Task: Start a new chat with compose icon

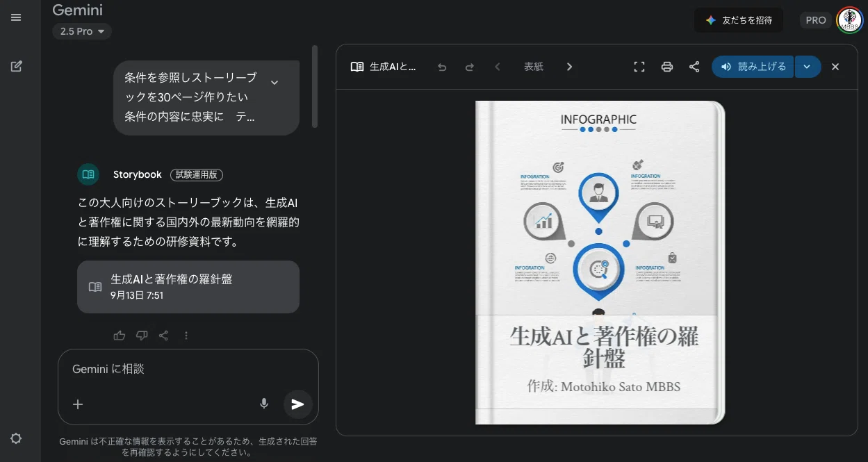Action: click(16, 67)
